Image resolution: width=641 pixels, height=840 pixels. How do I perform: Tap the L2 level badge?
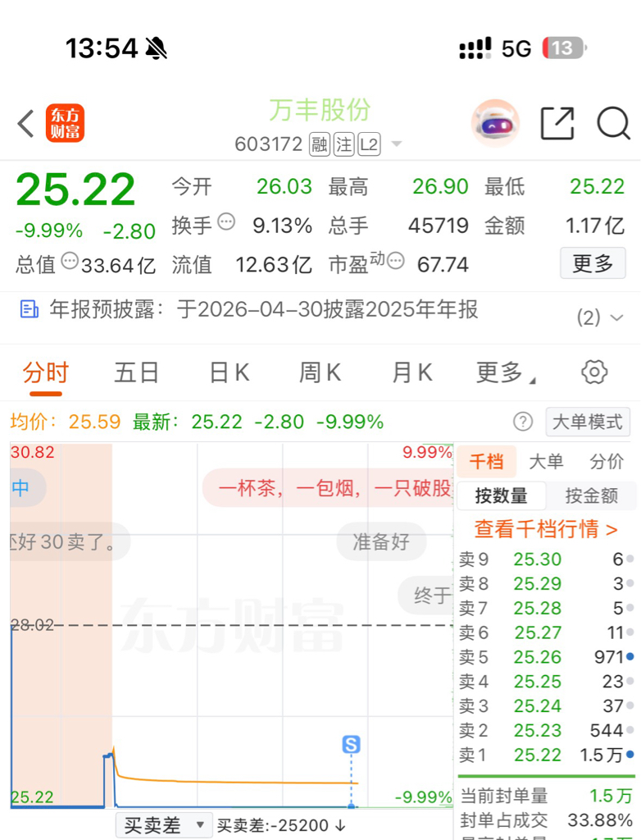coord(369,144)
